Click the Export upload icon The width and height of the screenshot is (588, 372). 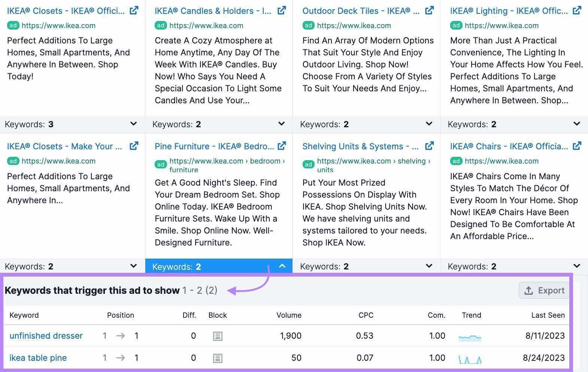tap(529, 290)
